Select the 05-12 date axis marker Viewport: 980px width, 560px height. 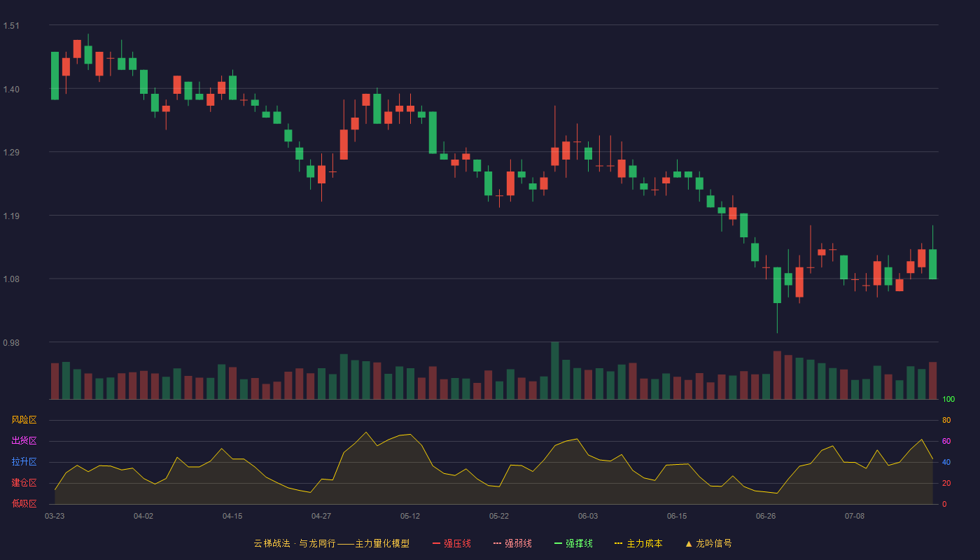[x=410, y=516]
